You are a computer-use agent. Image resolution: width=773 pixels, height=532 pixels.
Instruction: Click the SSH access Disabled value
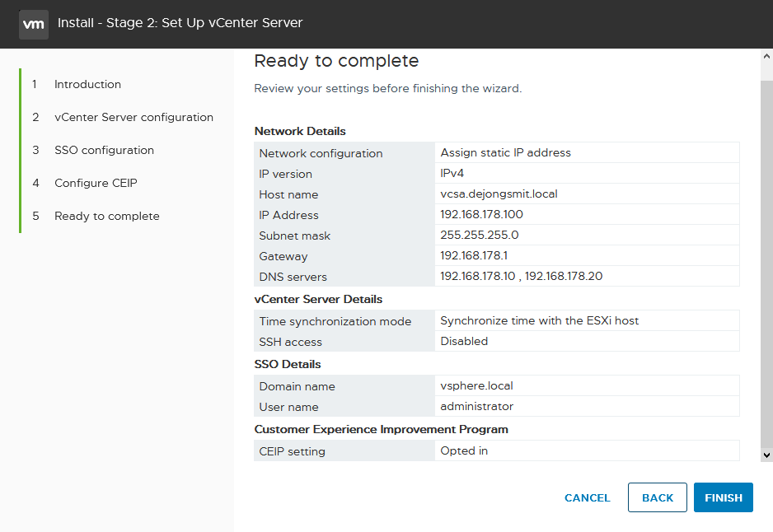click(464, 342)
